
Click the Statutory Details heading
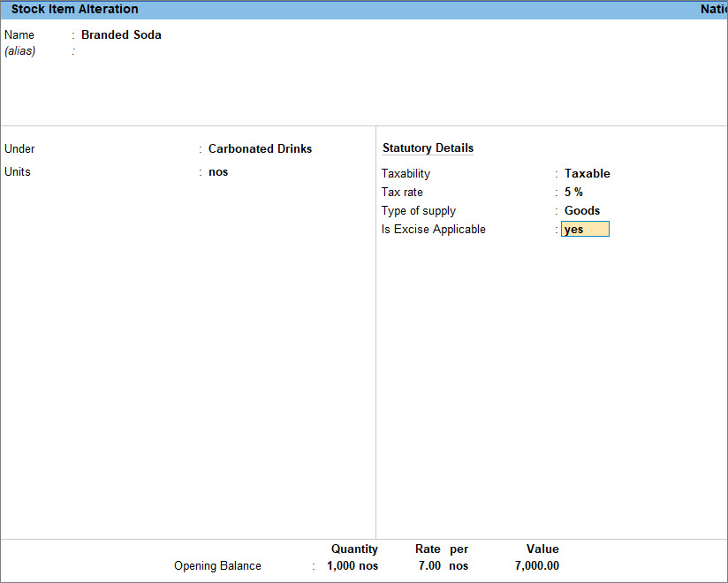[x=428, y=148]
